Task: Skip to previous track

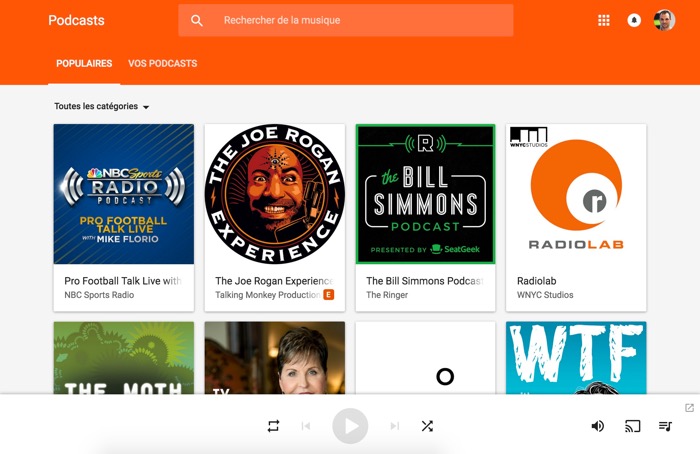Action: (x=306, y=426)
